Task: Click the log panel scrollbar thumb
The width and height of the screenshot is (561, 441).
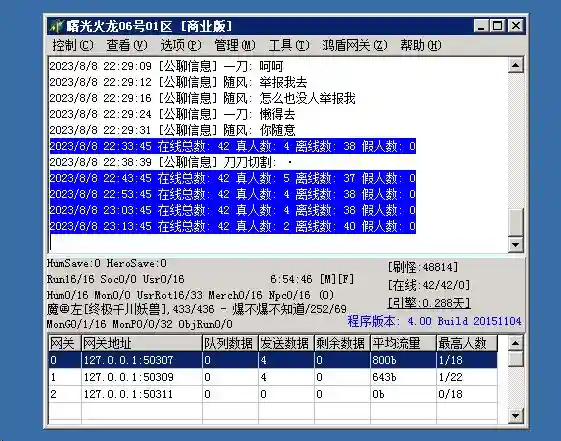Action: 516,222
